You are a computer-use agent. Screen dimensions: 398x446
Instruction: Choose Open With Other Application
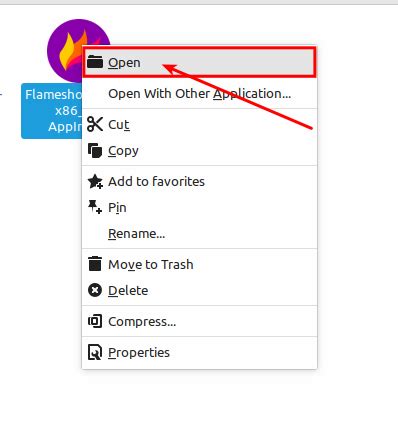[x=200, y=94]
